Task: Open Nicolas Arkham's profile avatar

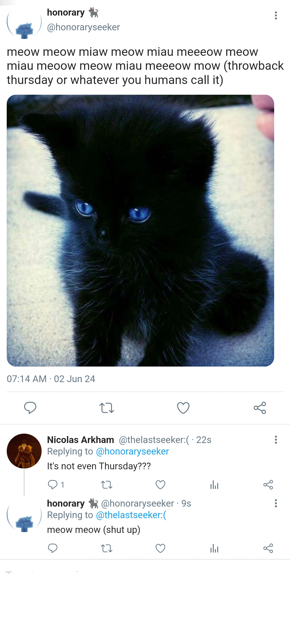Action: pyautogui.click(x=24, y=451)
